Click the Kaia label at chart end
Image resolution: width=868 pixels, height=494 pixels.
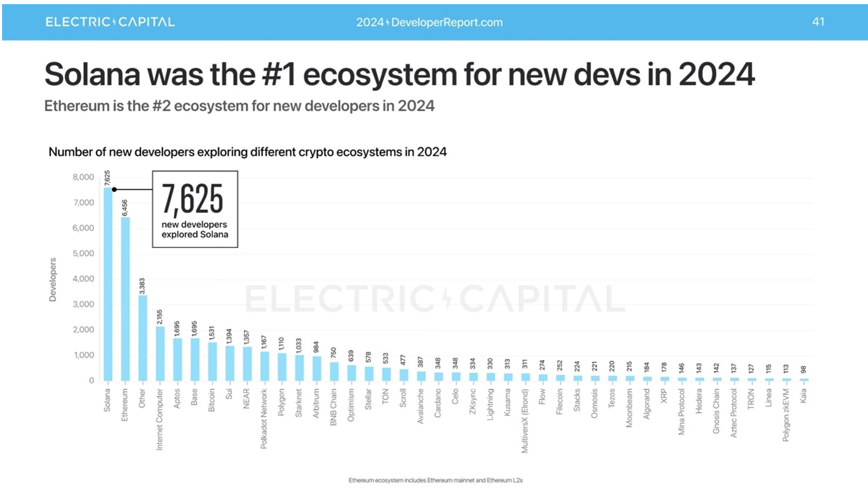(x=804, y=396)
